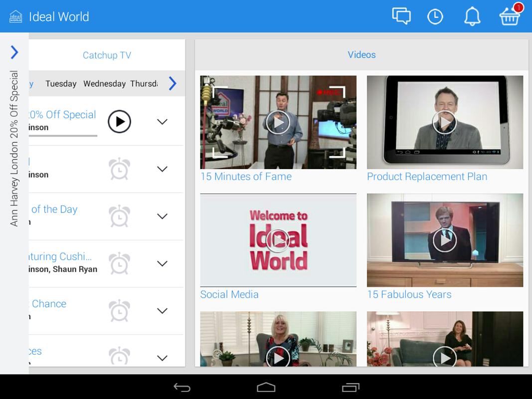Open the clock schedule icon in header
This screenshot has height=399, width=532.
[x=435, y=16]
